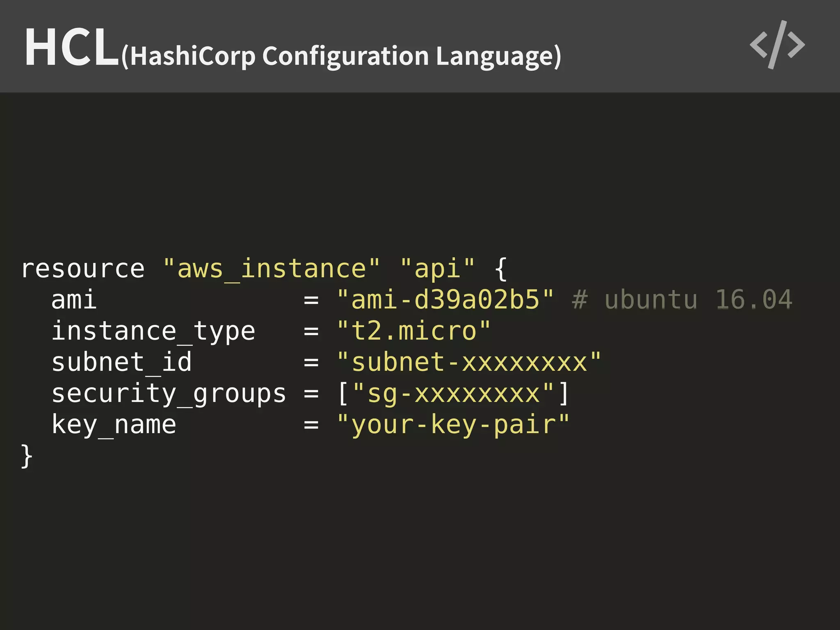
Task: Click the "t2.micro" value
Action: point(414,331)
